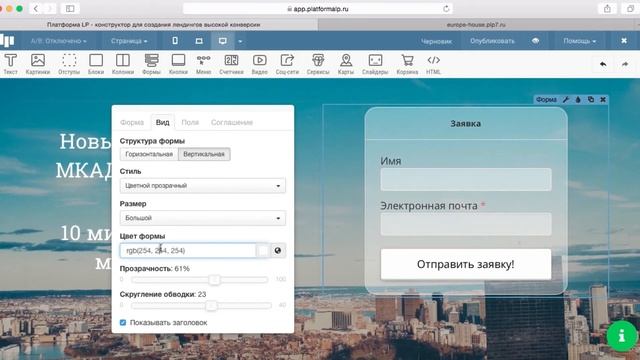Reload the page in address bar
This screenshot has width=640, height=360.
[446, 9]
